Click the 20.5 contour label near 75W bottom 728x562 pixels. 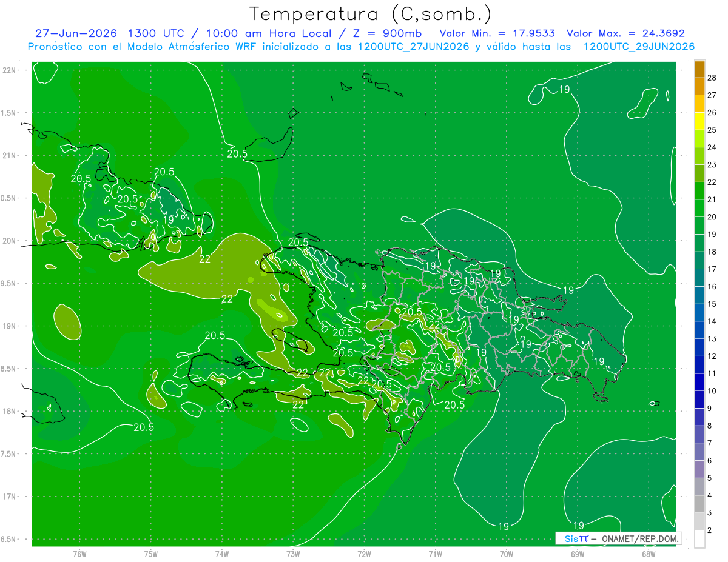[144, 427]
